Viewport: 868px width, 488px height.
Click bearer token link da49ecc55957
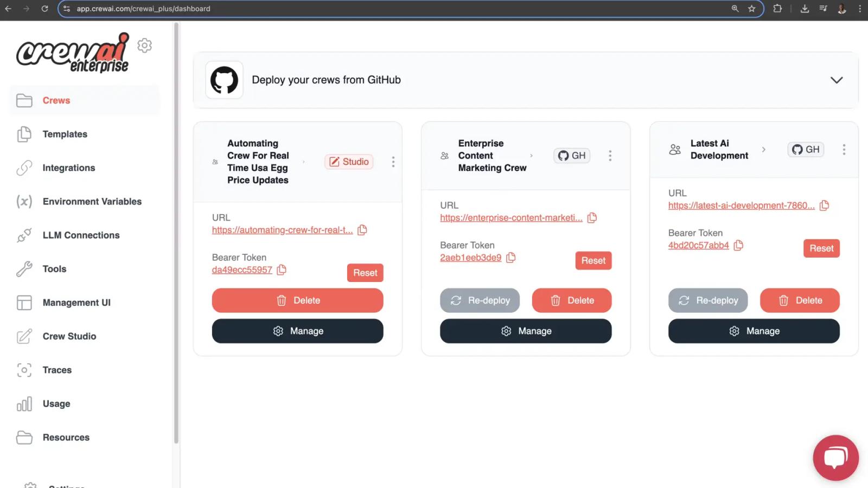[242, 269]
